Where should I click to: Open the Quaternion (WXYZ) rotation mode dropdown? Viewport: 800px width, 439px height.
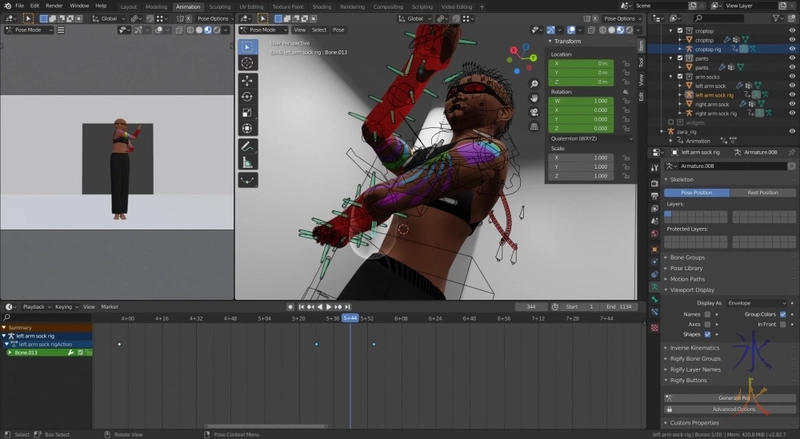coord(590,139)
